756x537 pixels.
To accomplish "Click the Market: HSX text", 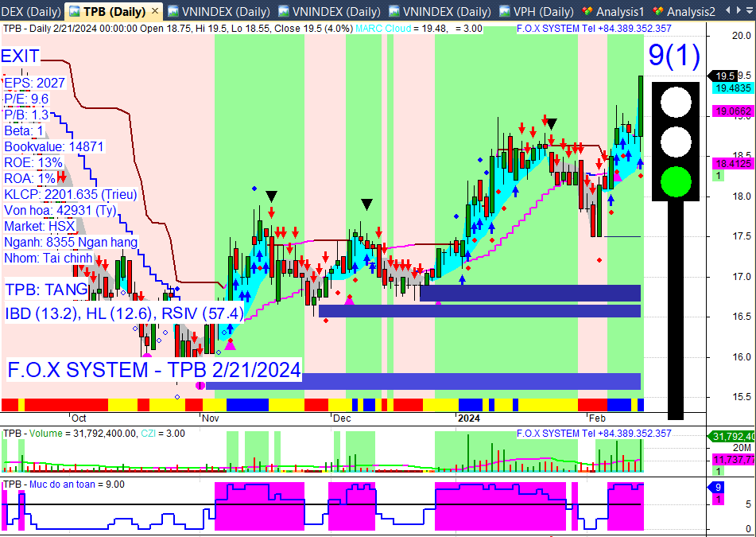I will 40,226.
